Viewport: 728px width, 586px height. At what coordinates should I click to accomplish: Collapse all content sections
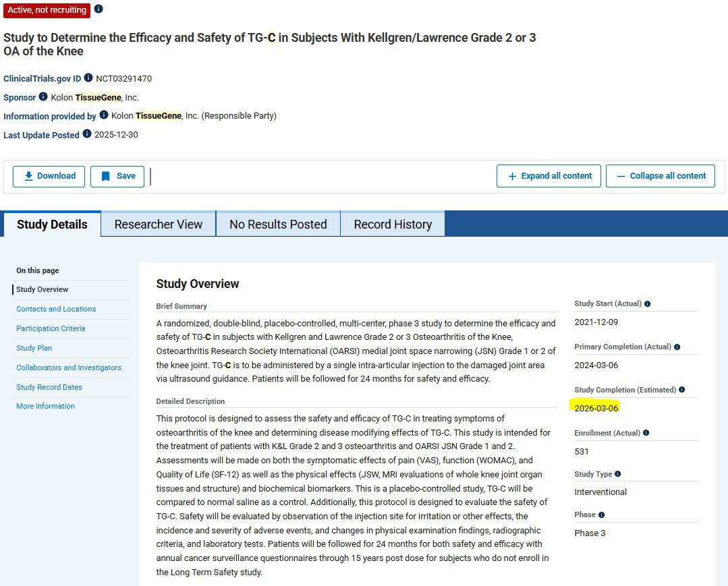[x=660, y=176]
